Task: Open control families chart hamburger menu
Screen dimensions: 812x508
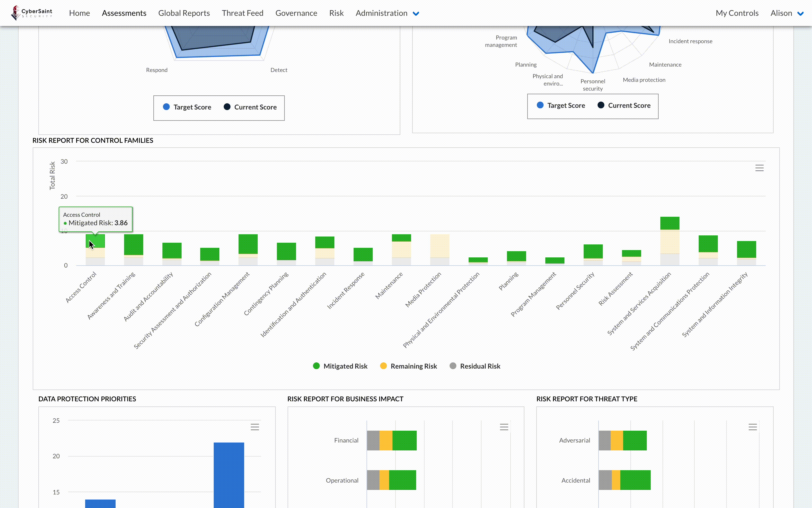Action: click(759, 168)
